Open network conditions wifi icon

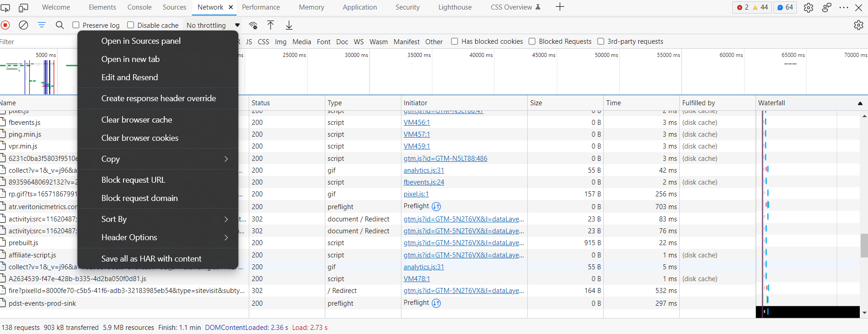(x=253, y=25)
